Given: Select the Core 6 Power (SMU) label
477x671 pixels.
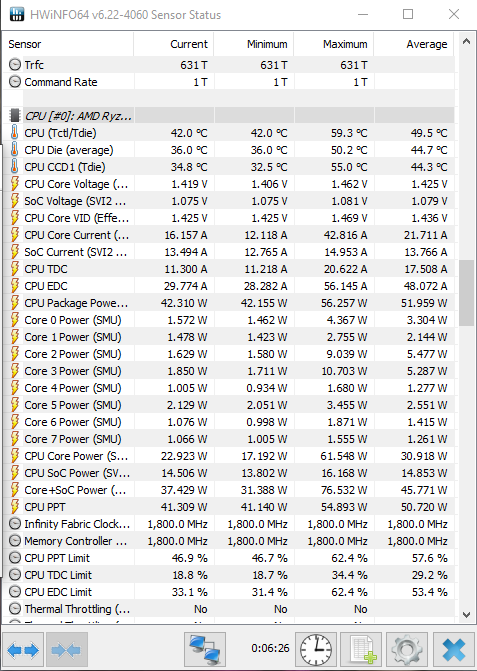Looking at the screenshot, I should 73,422.
